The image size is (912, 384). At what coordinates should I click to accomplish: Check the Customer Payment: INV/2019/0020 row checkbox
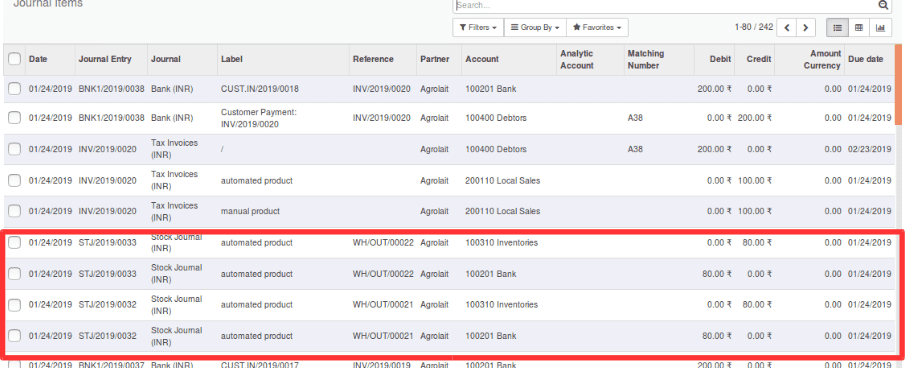15,118
